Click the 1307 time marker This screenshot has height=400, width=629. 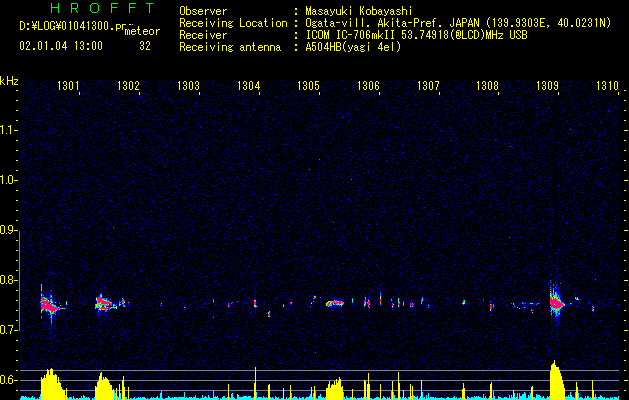coord(428,85)
